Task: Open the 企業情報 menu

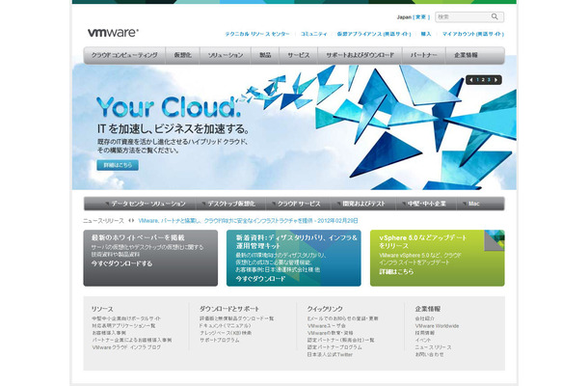Action: [x=467, y=55]
